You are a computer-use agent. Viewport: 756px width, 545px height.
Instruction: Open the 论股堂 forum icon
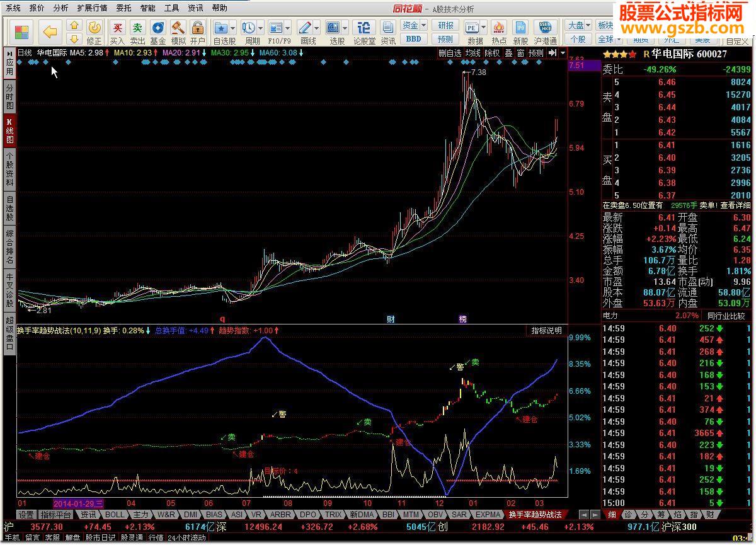click(x=364, y=28)
